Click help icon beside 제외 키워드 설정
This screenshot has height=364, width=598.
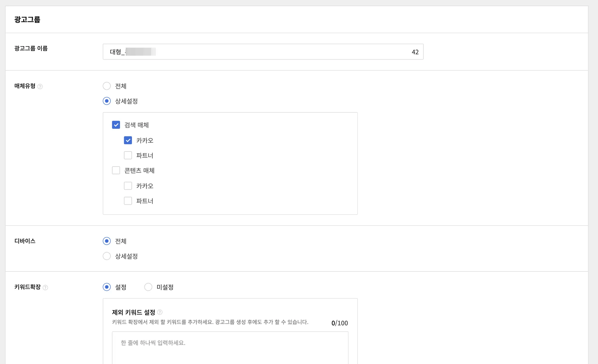tap(160, 312)
